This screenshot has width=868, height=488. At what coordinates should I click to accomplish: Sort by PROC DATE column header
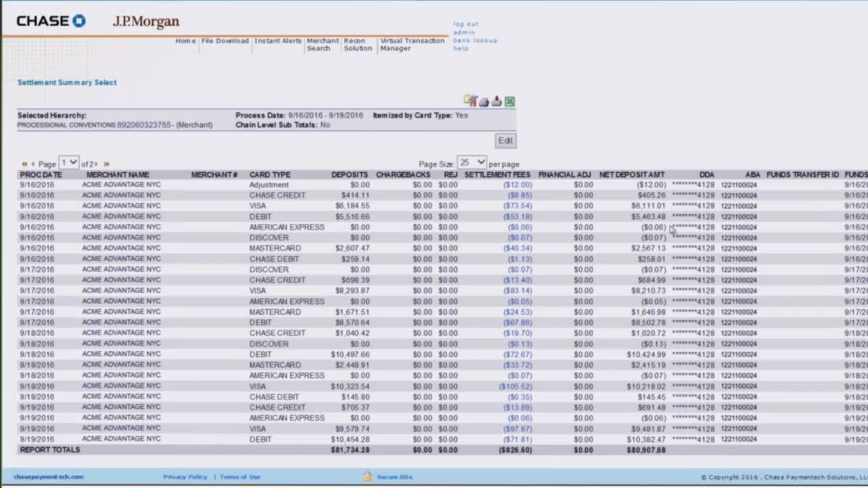pos(41,175)
